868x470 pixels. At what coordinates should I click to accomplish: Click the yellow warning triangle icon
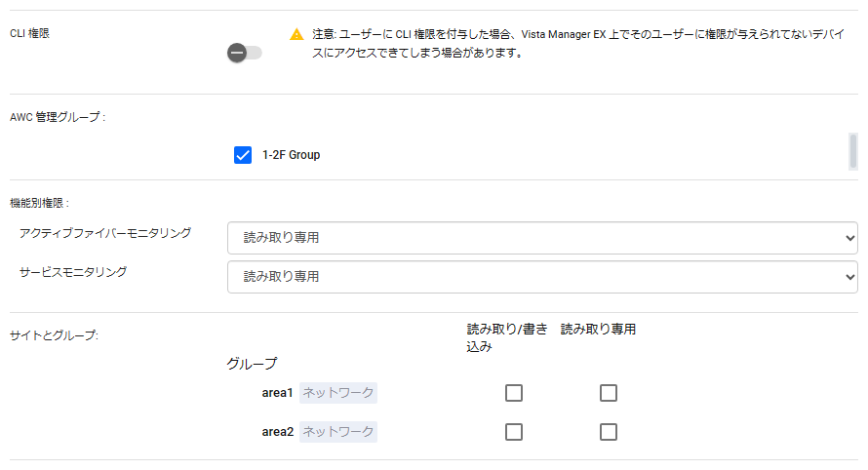pos(296,34)
